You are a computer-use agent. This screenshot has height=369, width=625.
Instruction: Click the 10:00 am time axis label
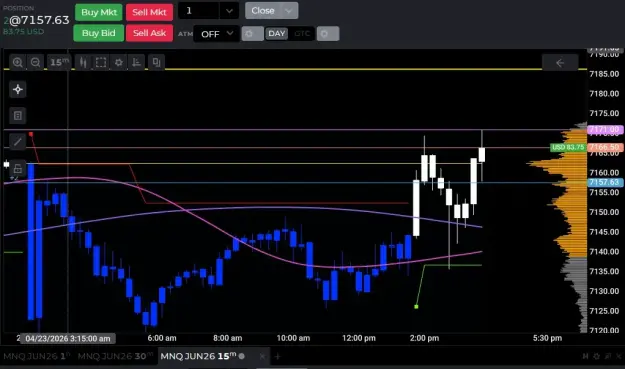pyautogui.click(x=293, y=338)
